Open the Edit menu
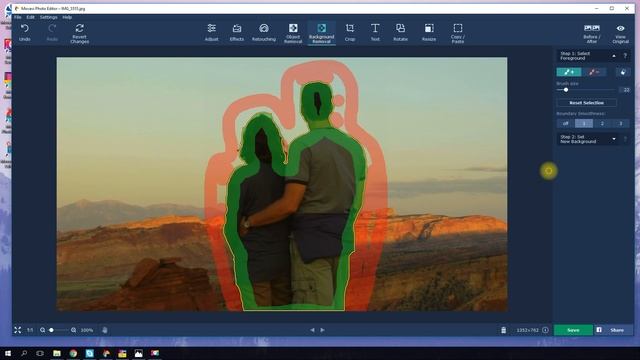This screenshot has width=640, height=360. pyautogui.click(x=31, y=17)
